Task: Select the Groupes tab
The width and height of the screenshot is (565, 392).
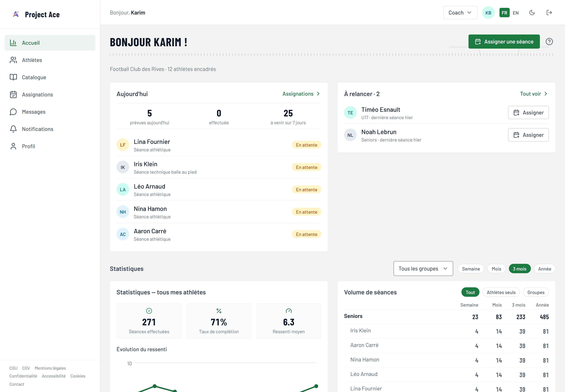Action: (536, 292)
